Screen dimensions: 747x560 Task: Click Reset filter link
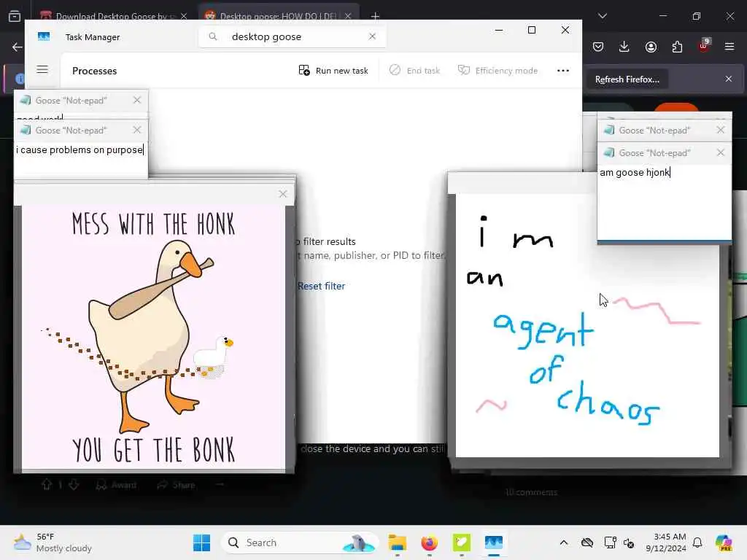coord(321,286)
